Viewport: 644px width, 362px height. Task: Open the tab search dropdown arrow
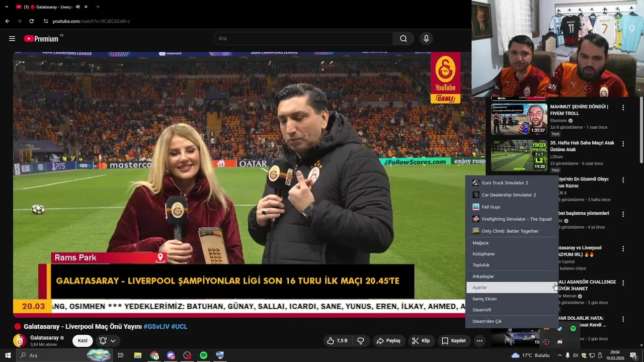pos(7,7)
